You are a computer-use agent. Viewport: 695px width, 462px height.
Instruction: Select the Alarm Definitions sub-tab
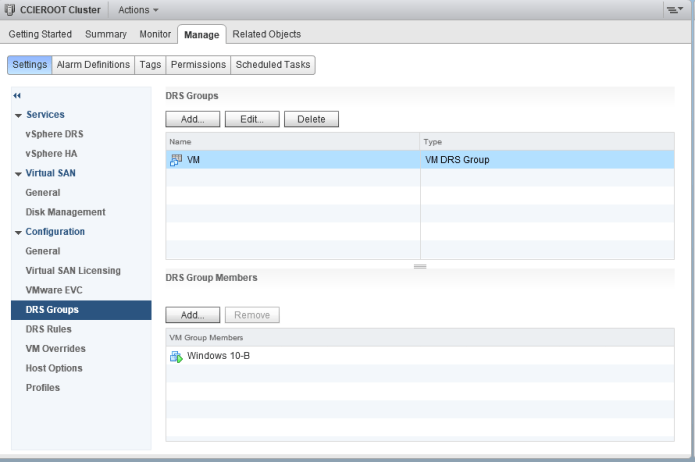pos(93,65)
